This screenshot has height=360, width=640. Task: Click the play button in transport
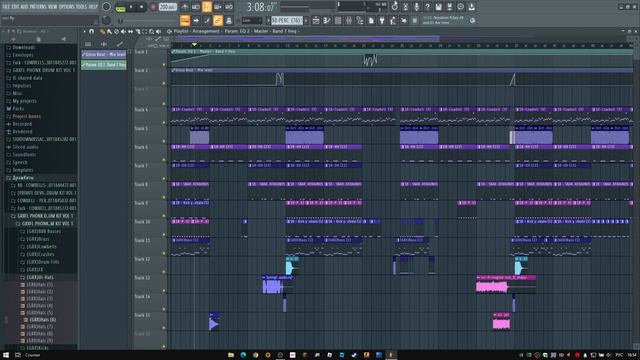click(131, 7)
